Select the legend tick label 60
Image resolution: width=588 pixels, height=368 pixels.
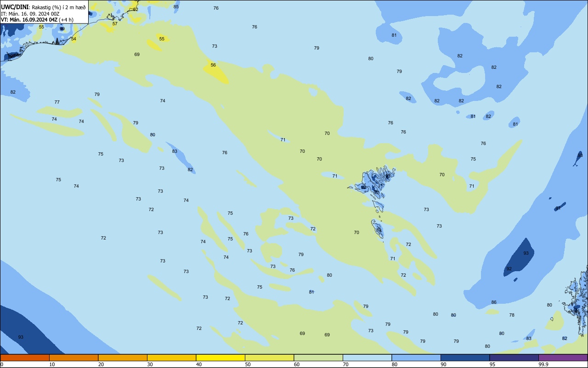tap(297, 364)
